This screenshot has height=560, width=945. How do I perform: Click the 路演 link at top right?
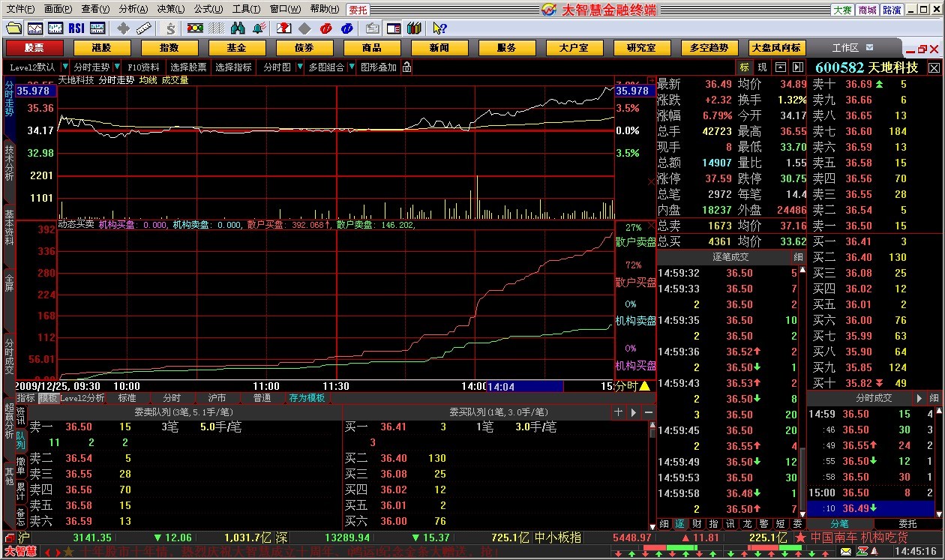coord(892,10)
